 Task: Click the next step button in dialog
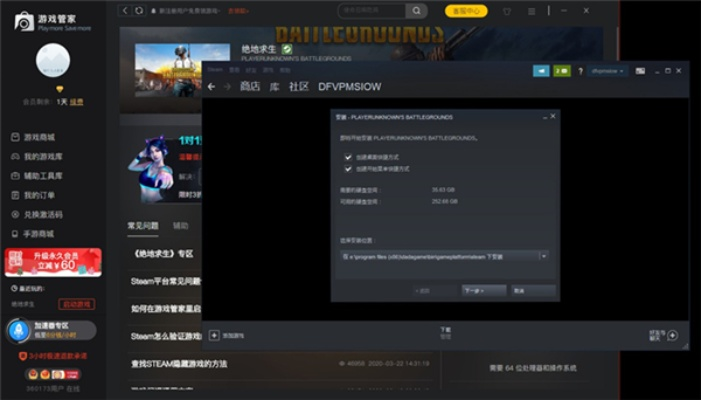coord(484,291)
